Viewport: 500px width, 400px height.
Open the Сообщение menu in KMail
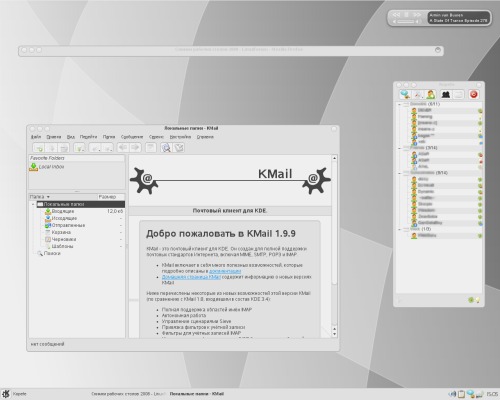pos(132,137)
